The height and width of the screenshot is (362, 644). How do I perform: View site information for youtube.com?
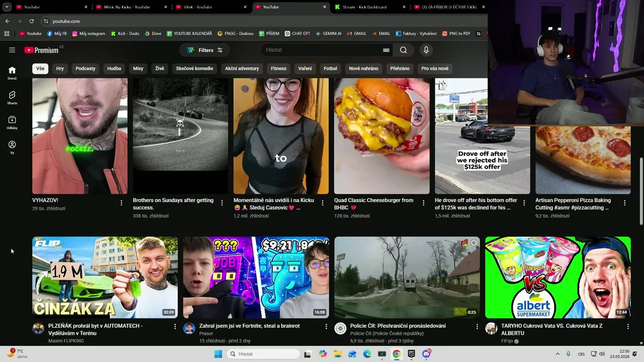coord(46,21)
